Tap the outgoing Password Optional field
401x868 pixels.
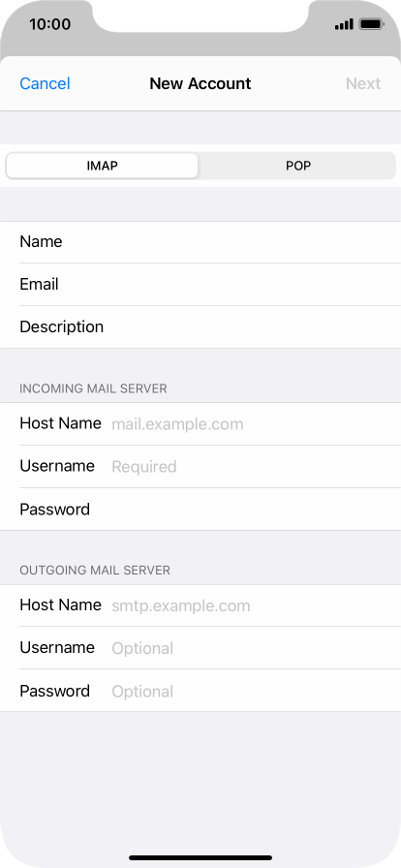[200, 691]
